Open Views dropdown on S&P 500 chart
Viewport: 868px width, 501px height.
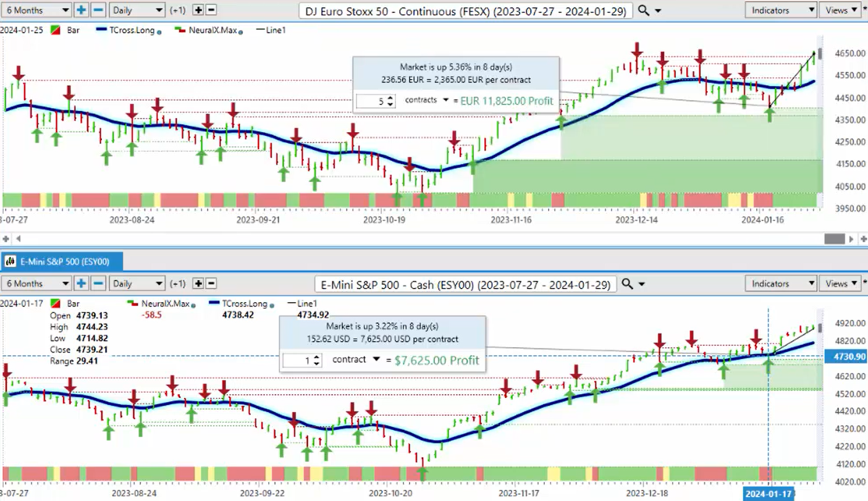pos(841,284)
